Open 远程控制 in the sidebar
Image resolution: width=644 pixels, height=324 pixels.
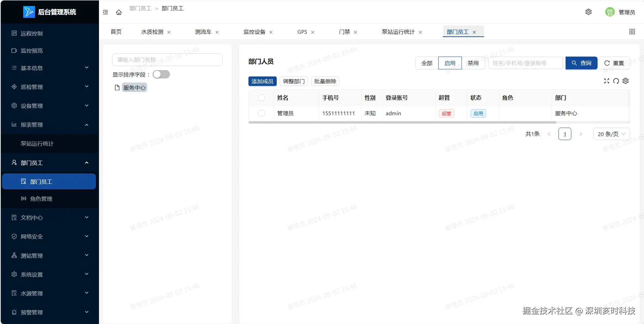[x=49, y=33]
